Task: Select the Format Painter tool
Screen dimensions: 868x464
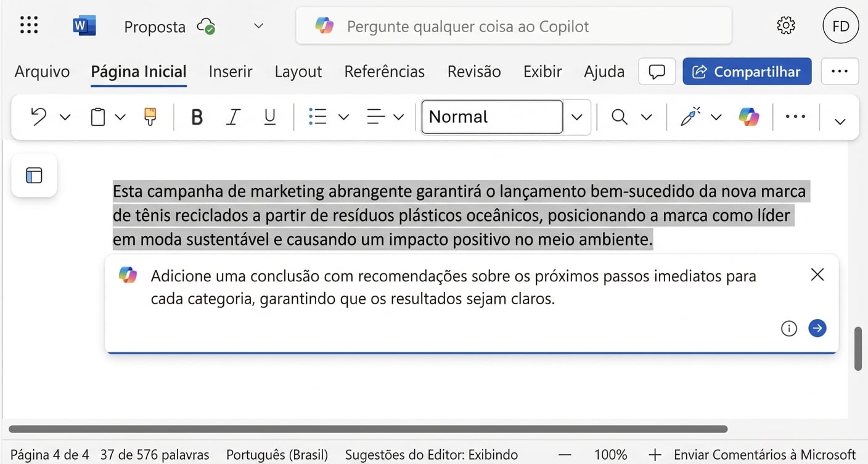Action: [149, 117]
